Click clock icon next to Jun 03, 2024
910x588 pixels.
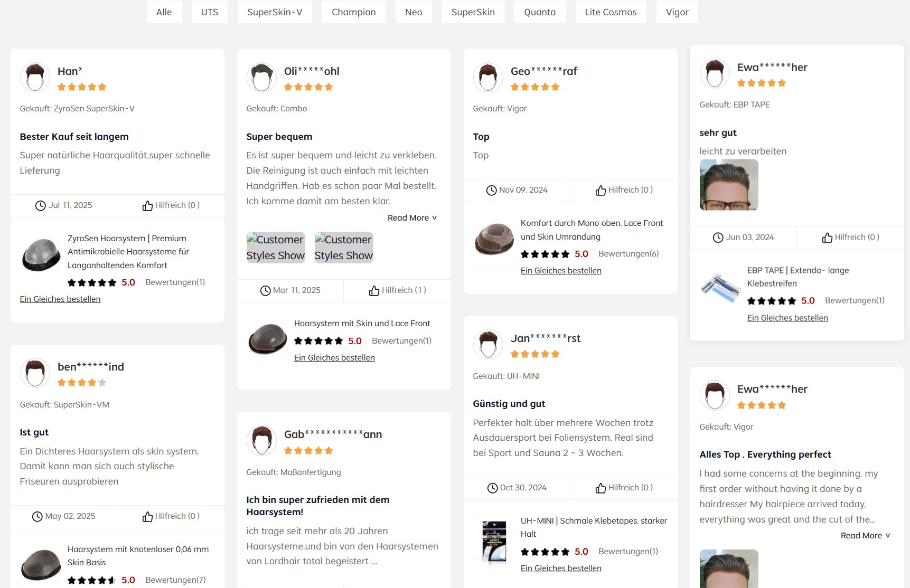click(x=718, y=238)
